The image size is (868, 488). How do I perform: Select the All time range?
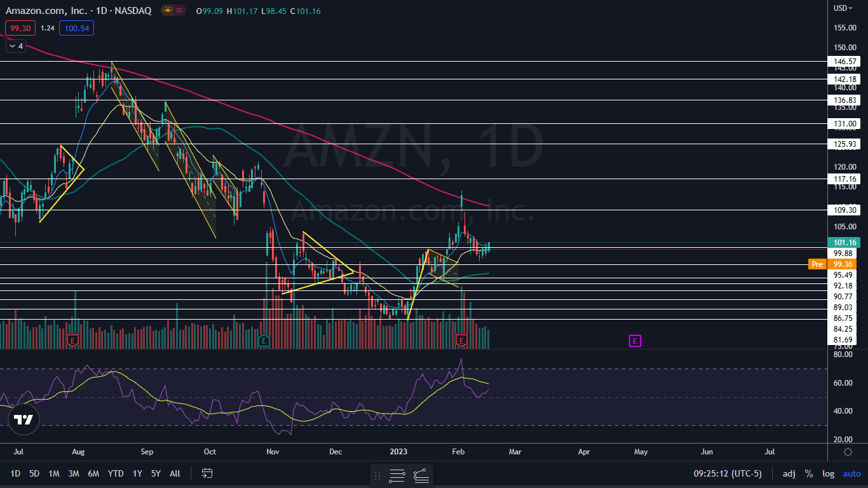pos(175,473)
